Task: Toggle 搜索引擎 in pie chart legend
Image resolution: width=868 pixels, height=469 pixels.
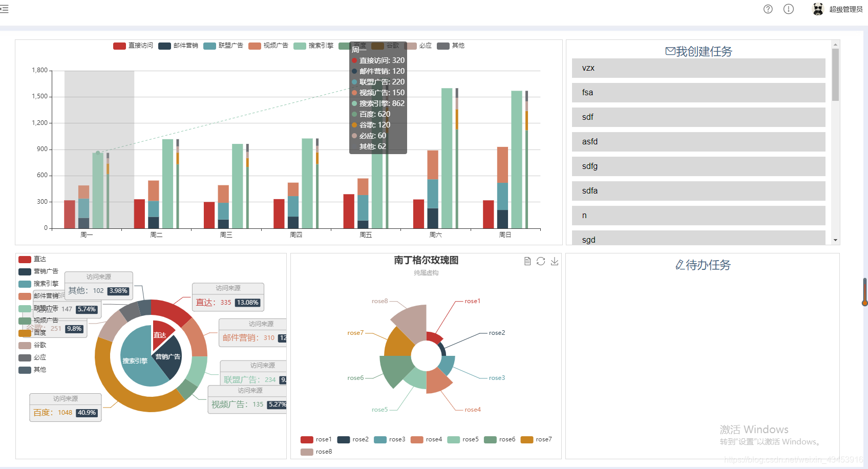Action: pyautogui.click(x=38, y=284)
